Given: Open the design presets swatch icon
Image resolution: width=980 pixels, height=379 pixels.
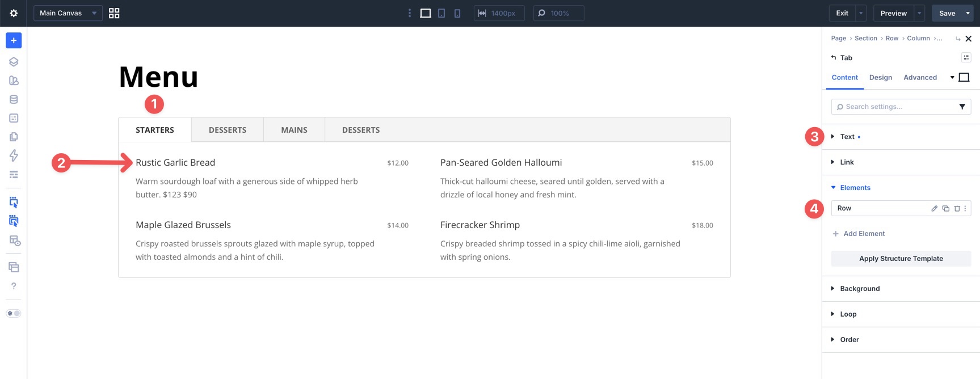Looking at the screenshot, I should (x=14, y=81).
